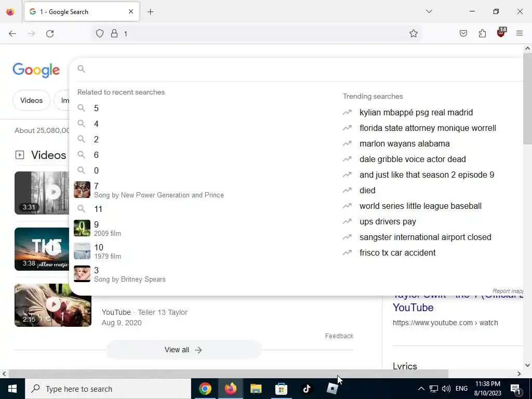The height and width of the screenshot is (399, 532).
Task: Open the Extensions puzzle icon
Action: (x=482, y=34)
